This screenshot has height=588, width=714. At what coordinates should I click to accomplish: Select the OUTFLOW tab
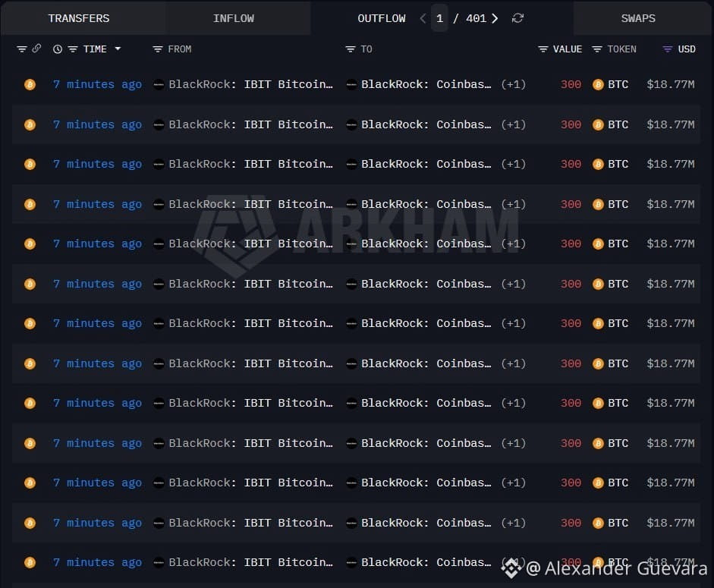click(x=381, y=18)
